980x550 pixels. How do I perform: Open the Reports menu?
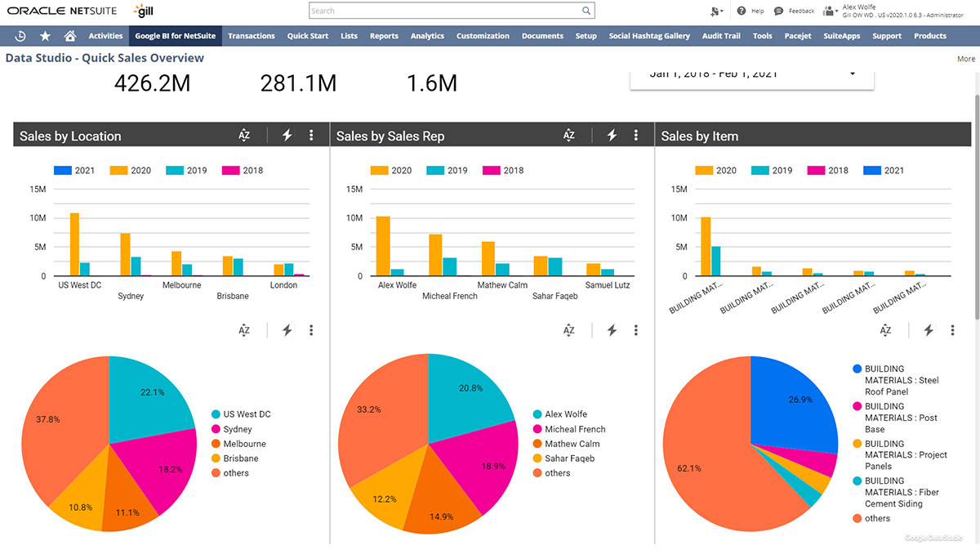click(384, 36)
